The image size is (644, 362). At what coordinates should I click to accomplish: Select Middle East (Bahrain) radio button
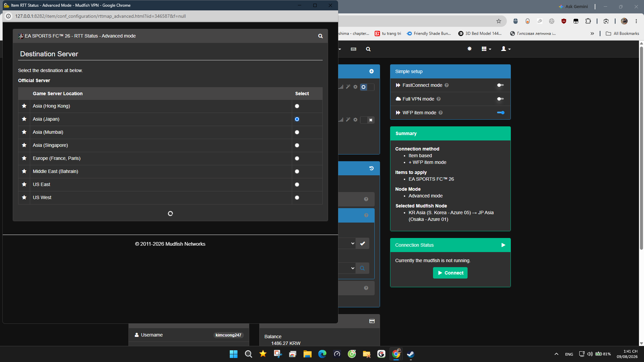pyautogui.click(x=297, y=172)
